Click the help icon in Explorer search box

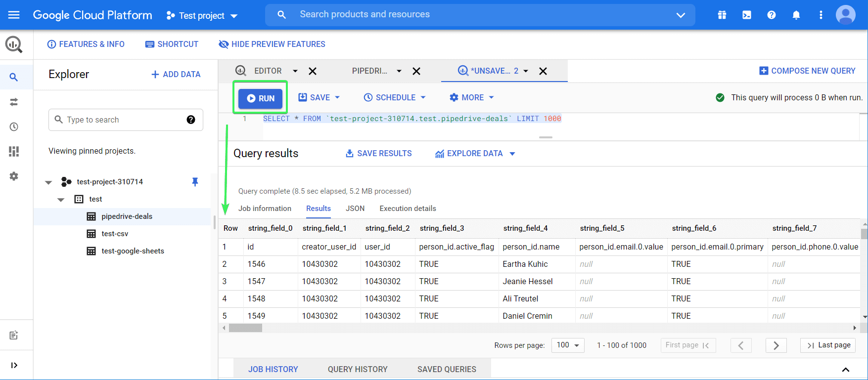pos(191,120)
